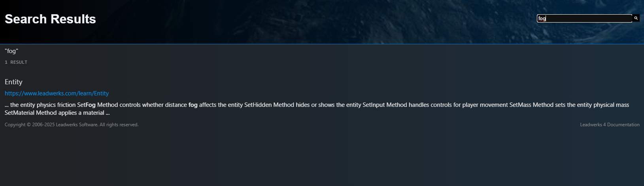Click "SetMaterial" in the result snippet

(x=19, y=113)
